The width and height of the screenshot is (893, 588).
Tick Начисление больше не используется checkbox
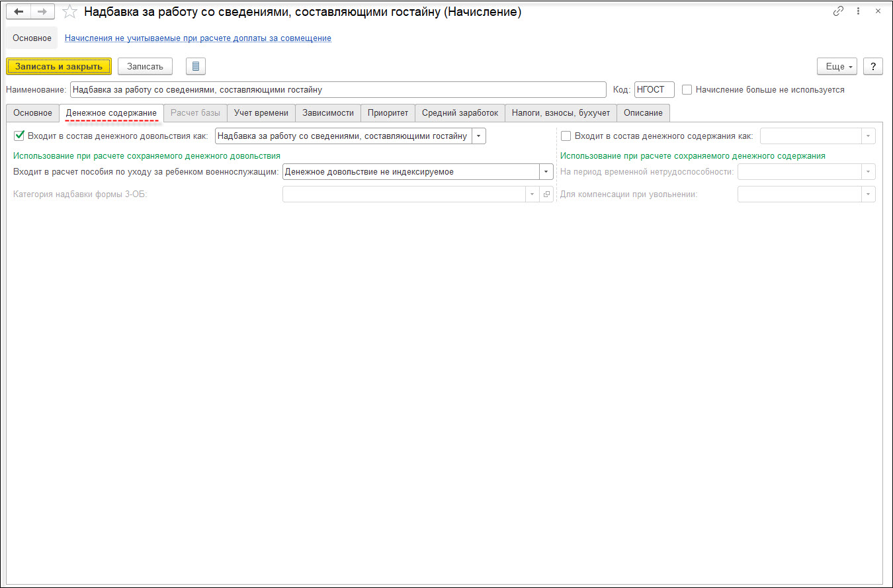pos(687,89)
